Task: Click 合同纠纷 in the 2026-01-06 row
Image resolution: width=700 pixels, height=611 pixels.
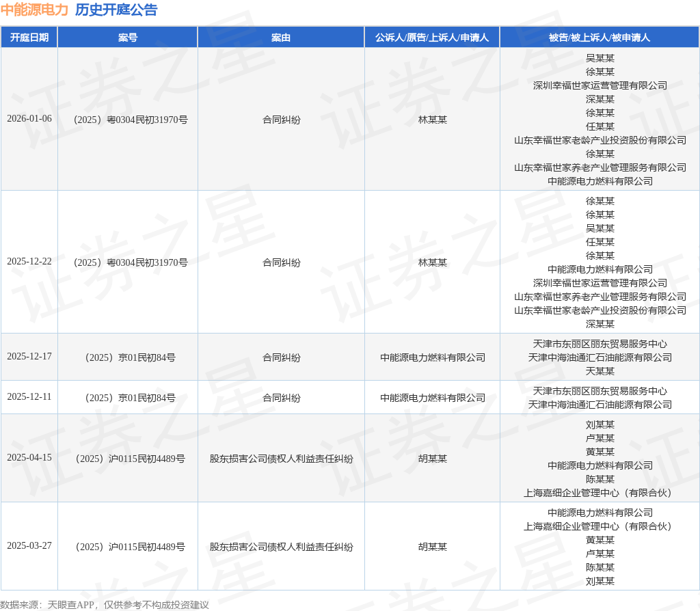Action: (281, 120)
